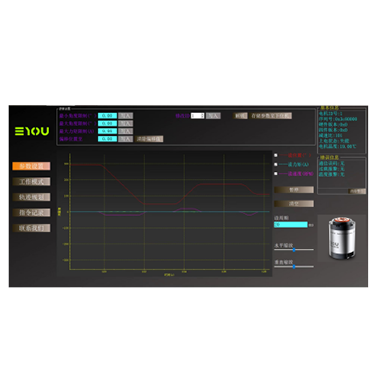Image resolution: width=377 pixels, height=392 pixels.
Task: Toggle the magenta speed curve checkbox
Action: tap(276, 174)
